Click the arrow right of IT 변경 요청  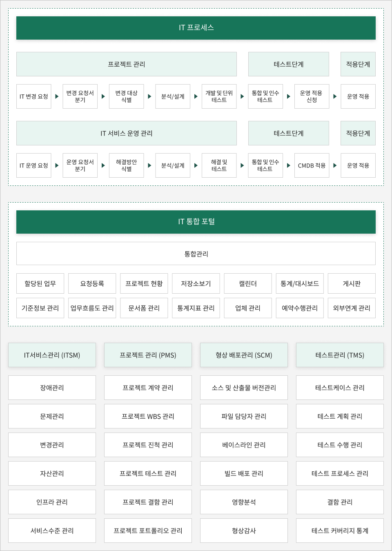point(57,96)
